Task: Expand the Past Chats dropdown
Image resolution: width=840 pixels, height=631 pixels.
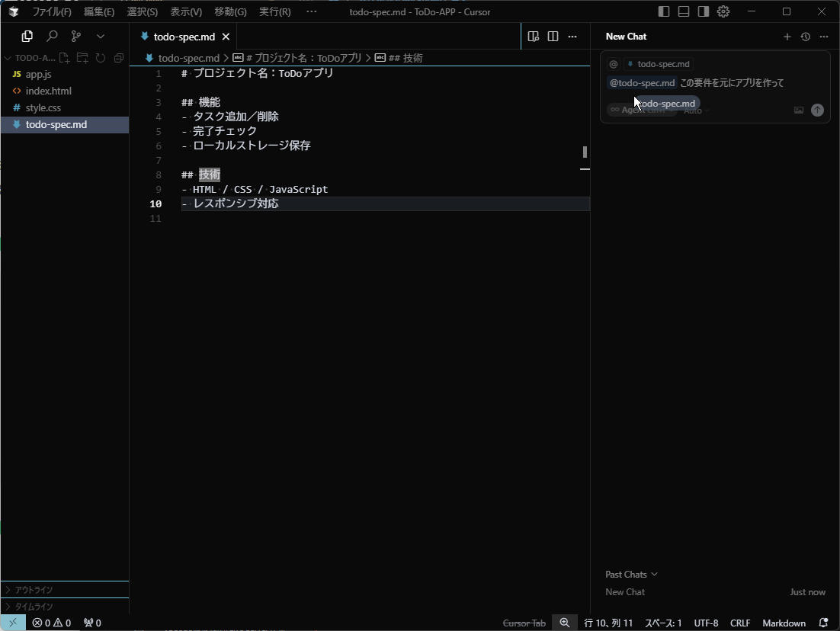Action: tap(631, 575)
